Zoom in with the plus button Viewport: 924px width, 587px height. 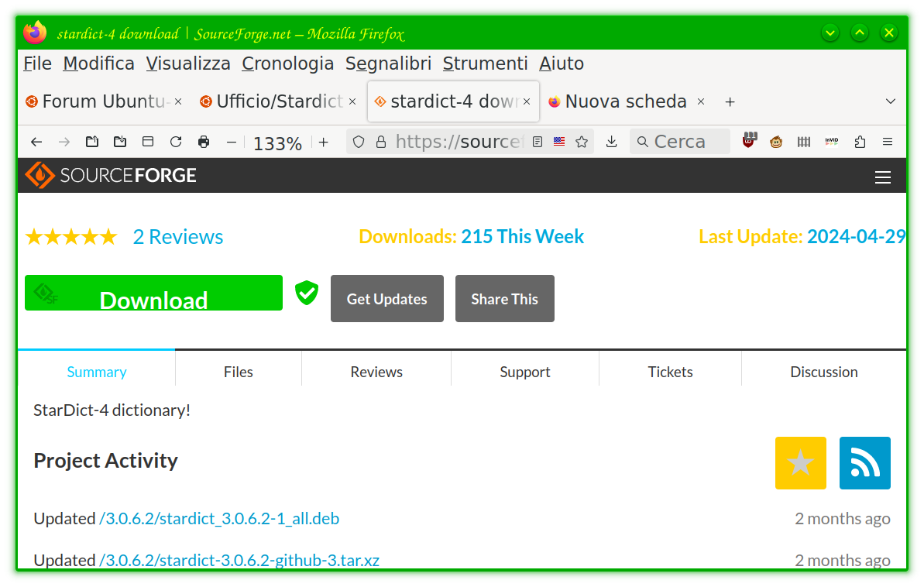click(324, 142)
